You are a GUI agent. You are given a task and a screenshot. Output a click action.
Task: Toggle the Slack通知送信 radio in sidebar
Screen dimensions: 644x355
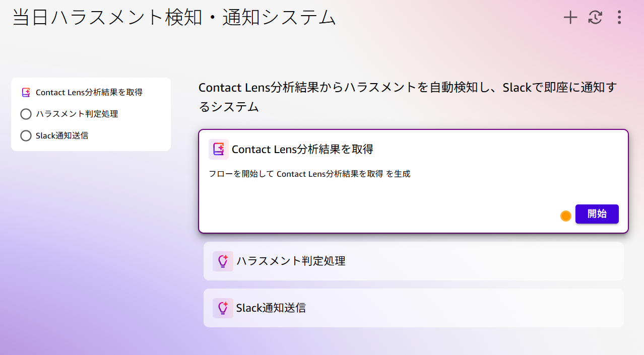tap(26, 135)
